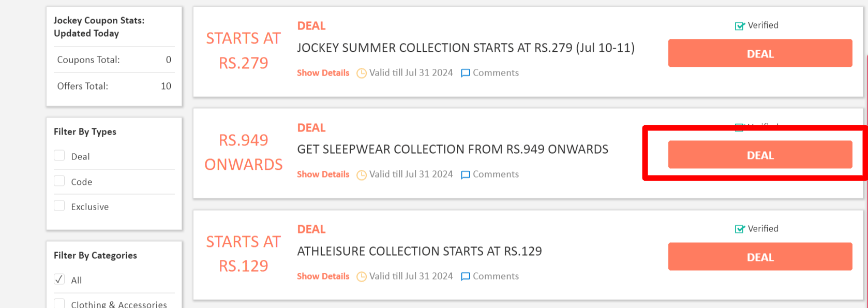The width and height of the screenshot is (868, 308).
Task: Check the Exclusive filter checkbox
Action: click(x=59, y=206)
